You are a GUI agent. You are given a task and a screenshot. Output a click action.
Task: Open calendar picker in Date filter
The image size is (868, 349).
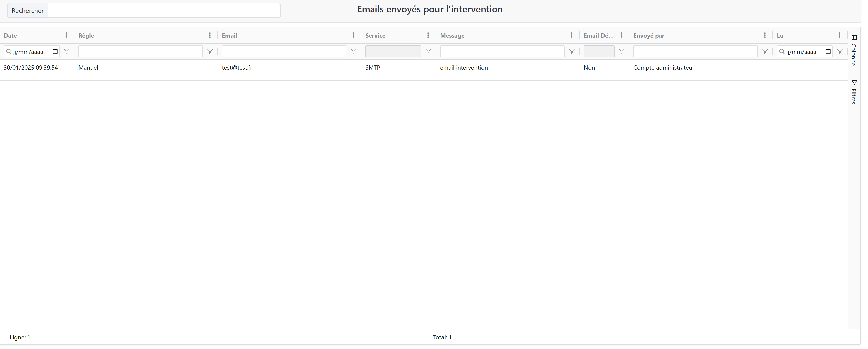(x=55, y=52)
